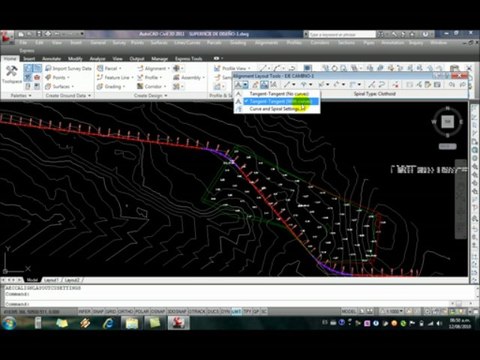480x360 pixels.
Task: Open Curve and Spiral Settings
Action: (277, 109)
